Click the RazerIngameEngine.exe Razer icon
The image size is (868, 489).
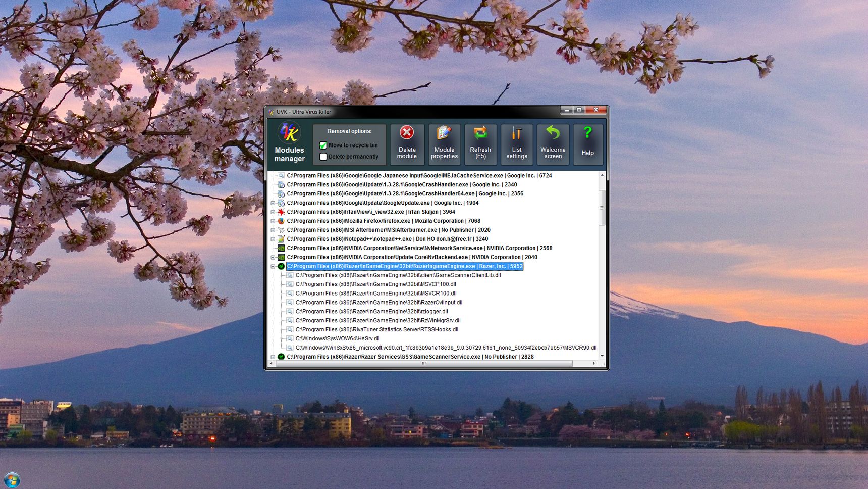(281, 266)
